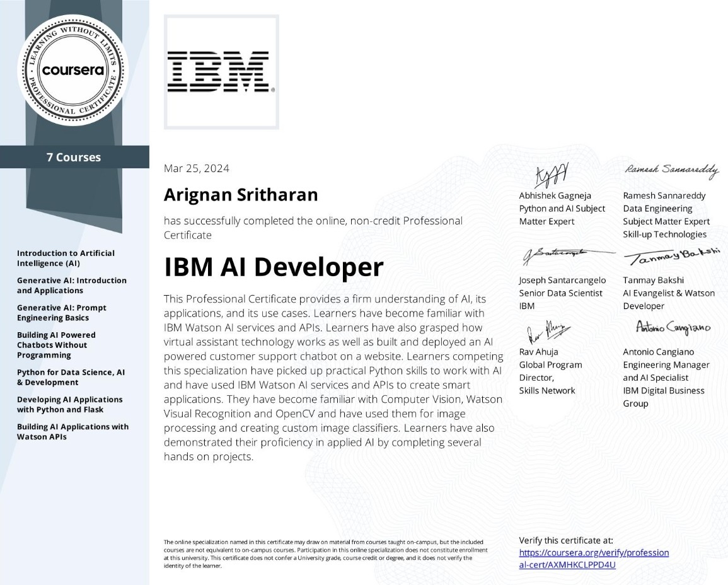Screen dimensions: 728x585
Task: Click Abhishek Gagneja's signature
Action: [551, 174]
